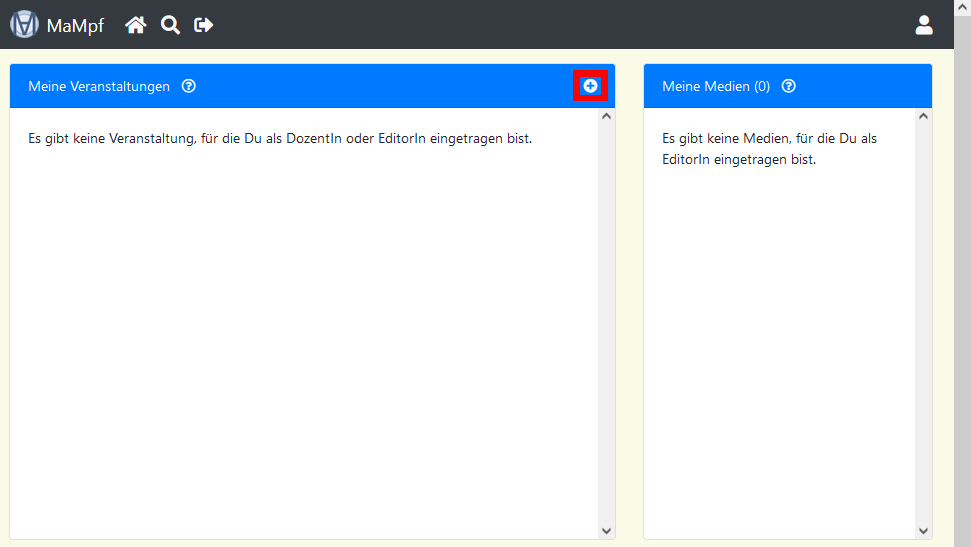Open the user profile icon
The width and height of the screenshot is (971, 547).
tap(924, 25)
